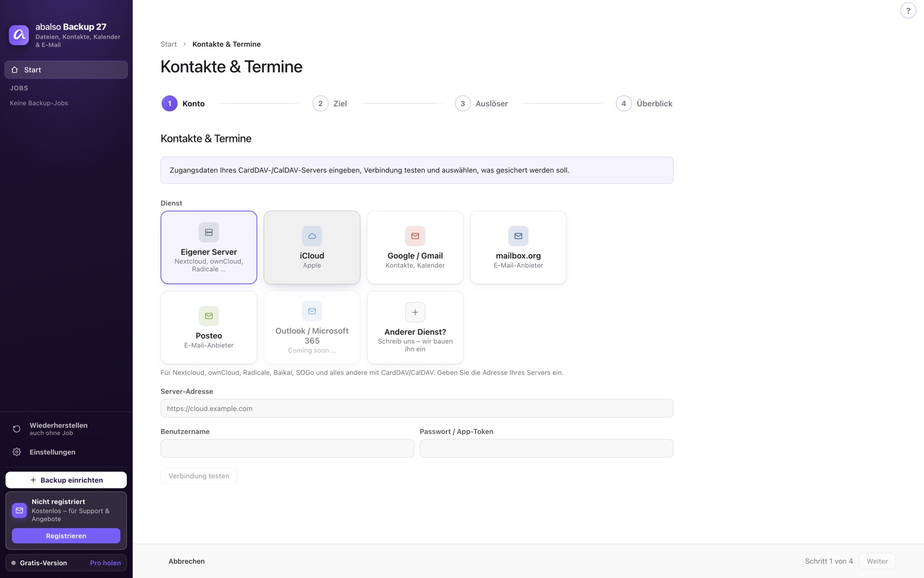Click the Schritt 1 von 4 text

tap(829, 561)
